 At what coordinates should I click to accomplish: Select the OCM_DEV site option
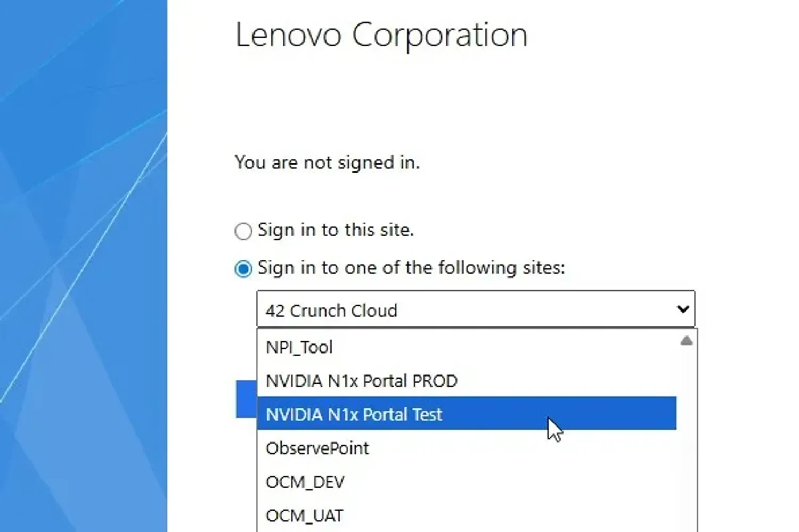tap(305, 482)
